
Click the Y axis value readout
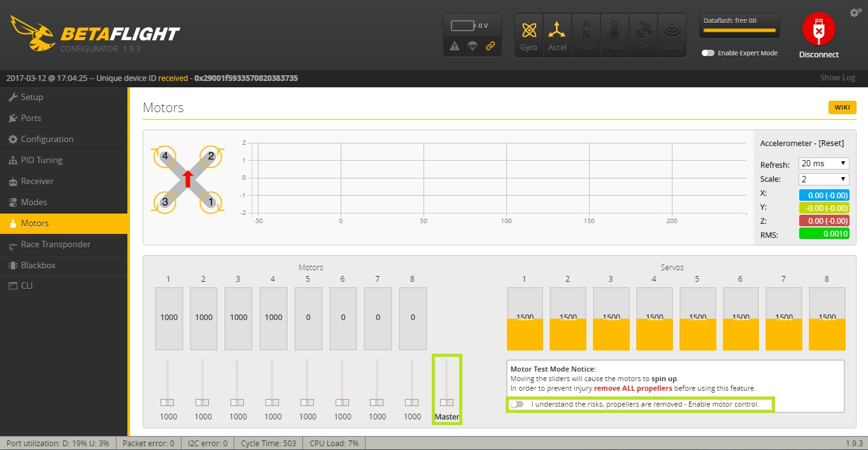point(824,208)
